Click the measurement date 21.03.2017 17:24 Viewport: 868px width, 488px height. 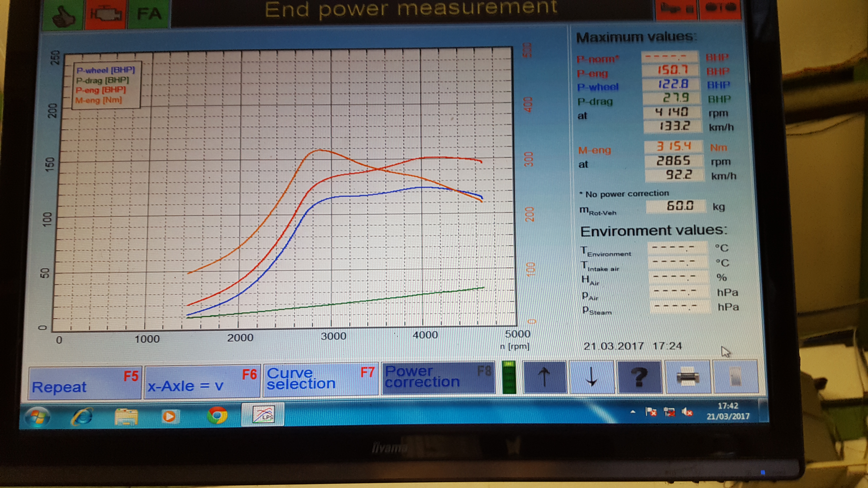633,346
